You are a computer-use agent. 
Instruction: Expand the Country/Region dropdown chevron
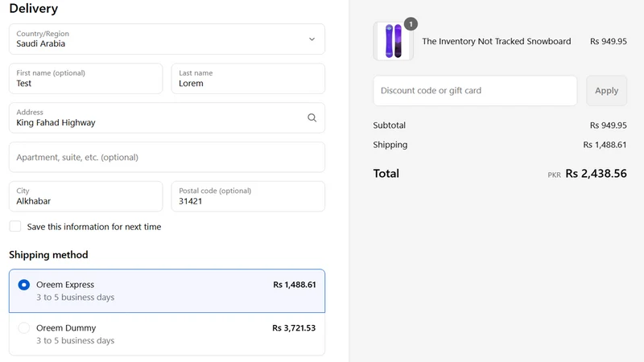point(312,39)
